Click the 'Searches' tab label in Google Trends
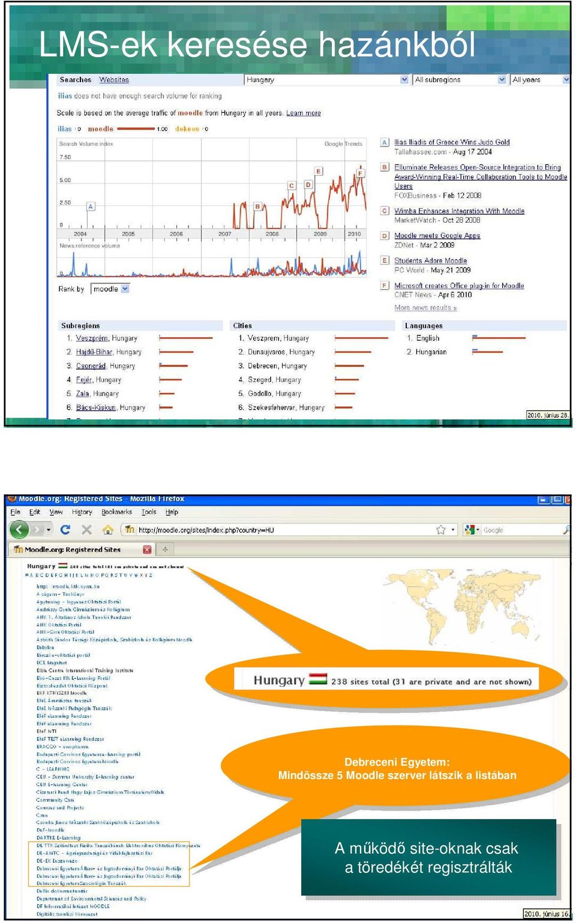576x924 pixels. (76, 80)
